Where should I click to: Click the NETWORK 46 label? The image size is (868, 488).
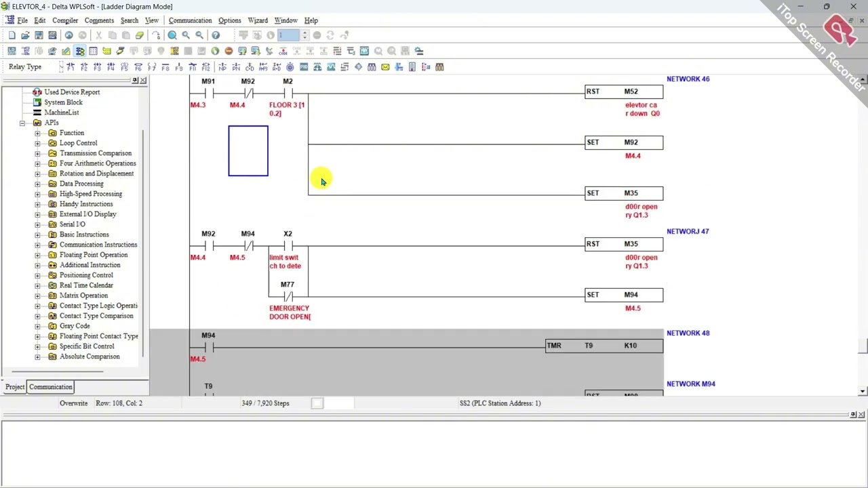click(688, 79)
